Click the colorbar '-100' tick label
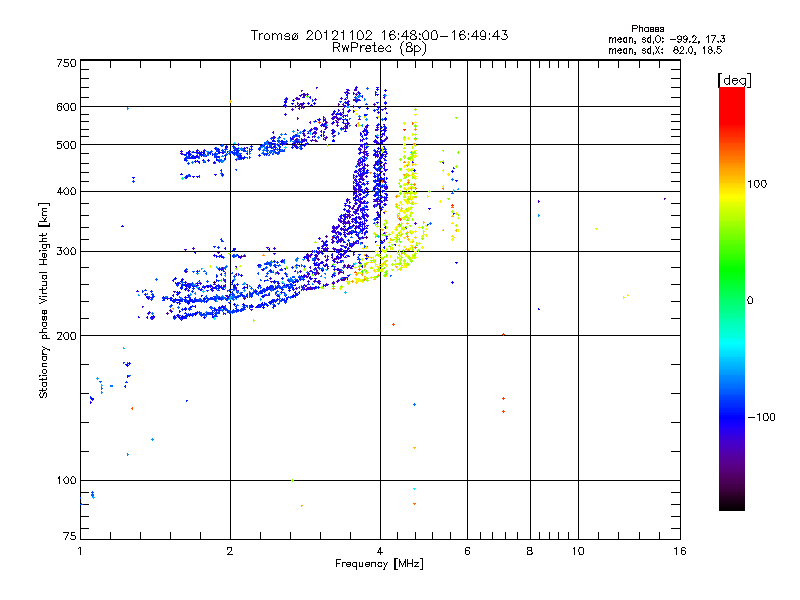This screenshot has height=600, width=800. (x=761, y=417)
